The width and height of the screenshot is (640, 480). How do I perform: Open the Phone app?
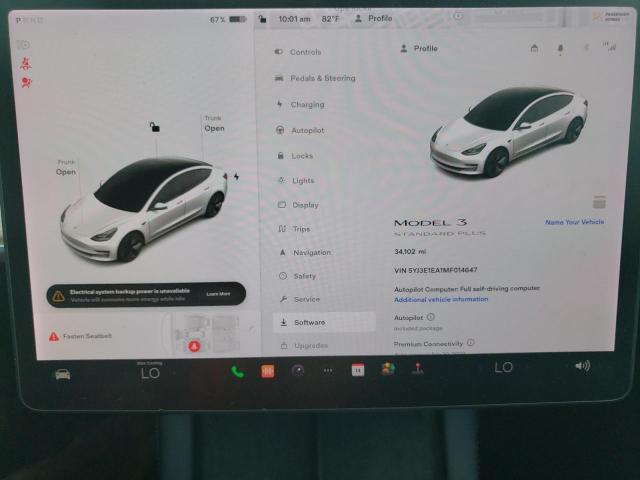238,372
